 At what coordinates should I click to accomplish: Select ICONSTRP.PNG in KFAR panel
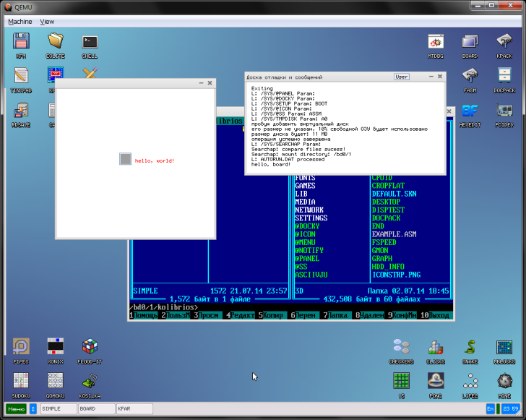coord(396,275)
